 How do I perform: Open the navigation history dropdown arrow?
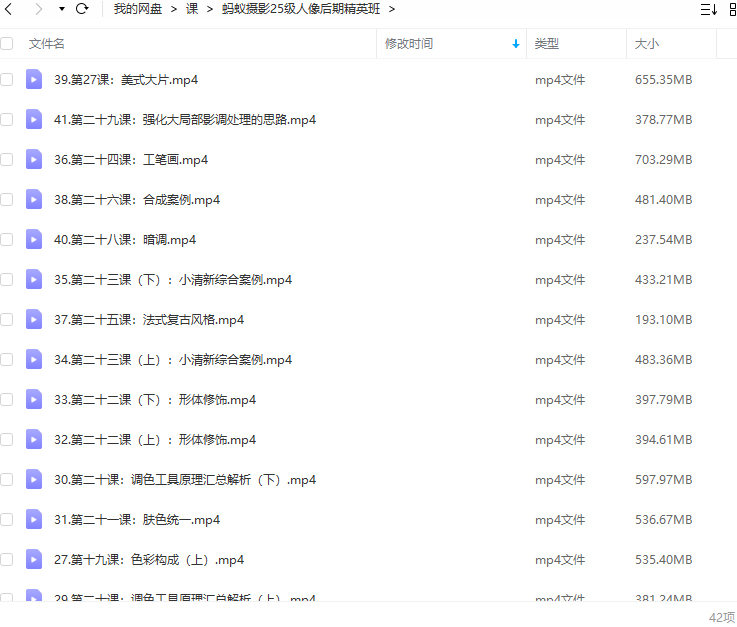(x=61, y=9)
